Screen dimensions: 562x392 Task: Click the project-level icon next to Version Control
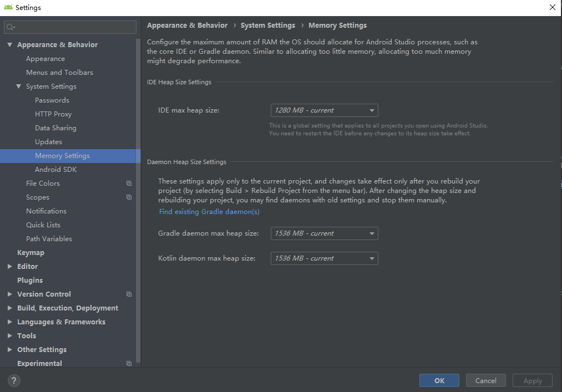(129, 294)
